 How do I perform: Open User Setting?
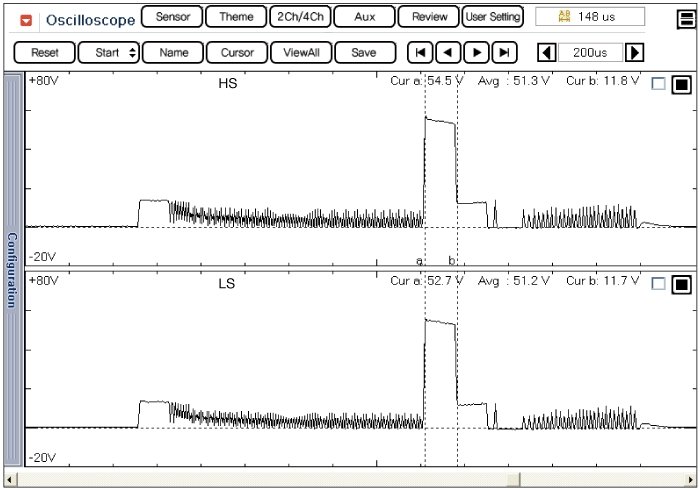pyautogui.click(x=492, y=17)
